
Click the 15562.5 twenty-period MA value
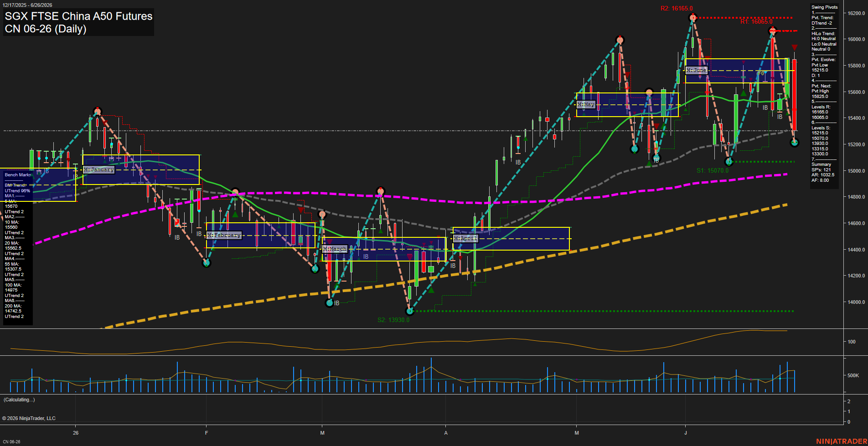pos(13,248)
